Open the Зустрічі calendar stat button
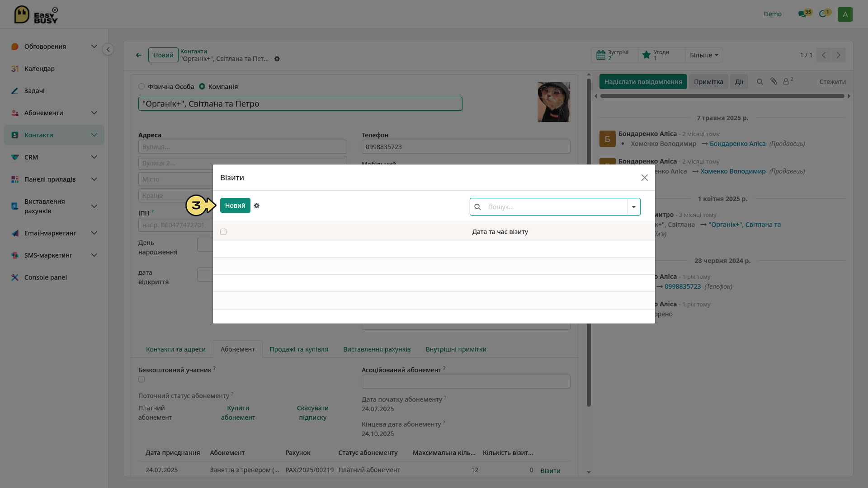This screenshot has width=868, height=488. pyautogui.click(x=614, y=55)
